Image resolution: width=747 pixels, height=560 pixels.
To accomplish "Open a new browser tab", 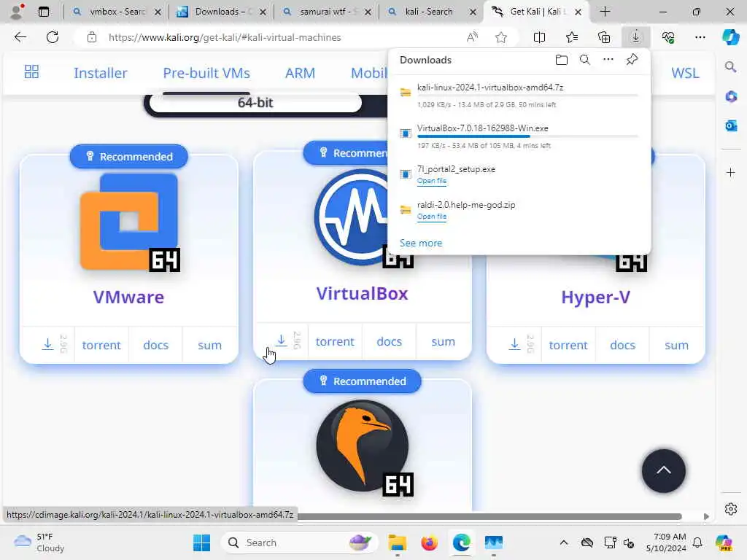I will [605, 12].
